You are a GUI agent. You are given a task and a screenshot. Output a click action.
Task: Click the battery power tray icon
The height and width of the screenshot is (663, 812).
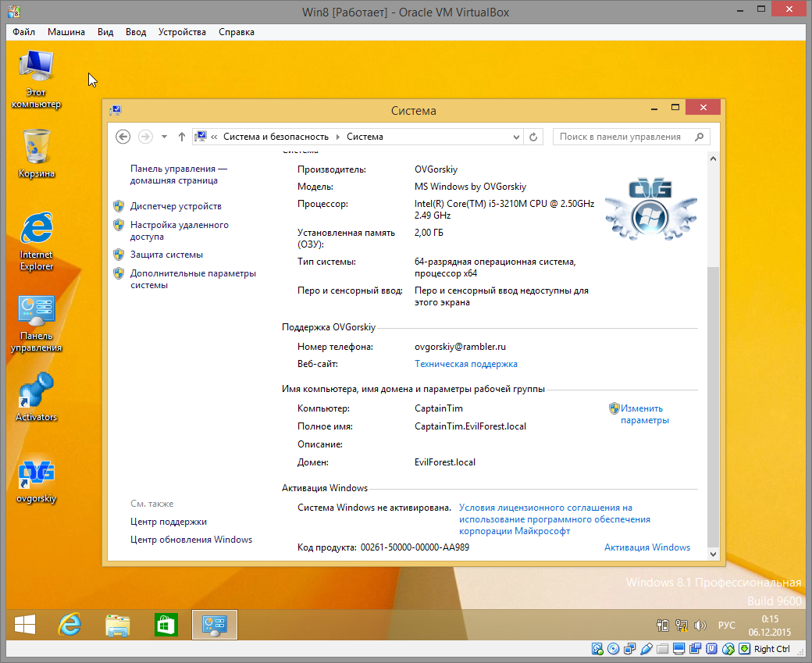(662, 626)
